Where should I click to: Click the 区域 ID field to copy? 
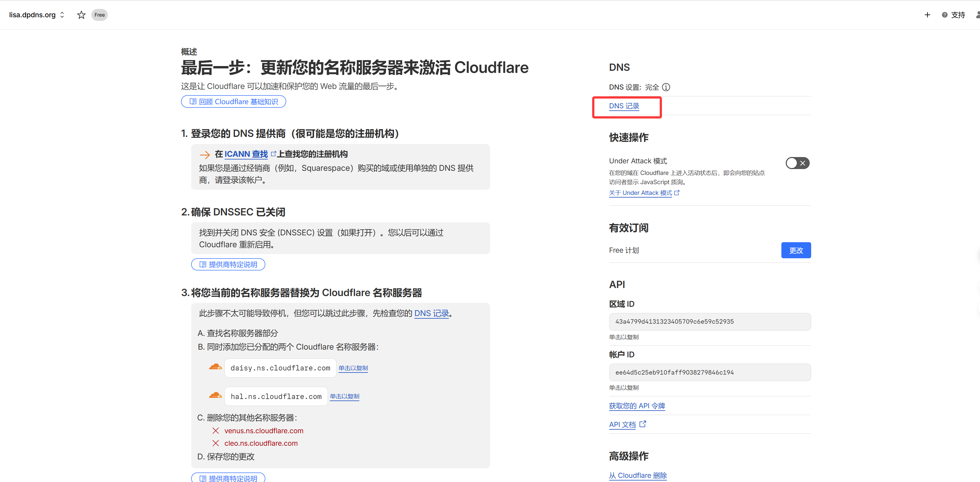pos(710,322)
